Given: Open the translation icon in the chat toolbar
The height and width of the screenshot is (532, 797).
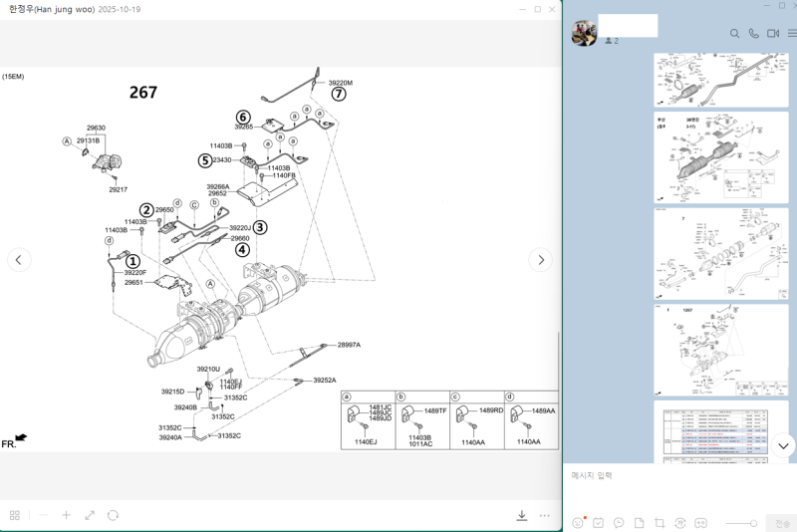Looking at the screenshot, I should tap(680, 523).
